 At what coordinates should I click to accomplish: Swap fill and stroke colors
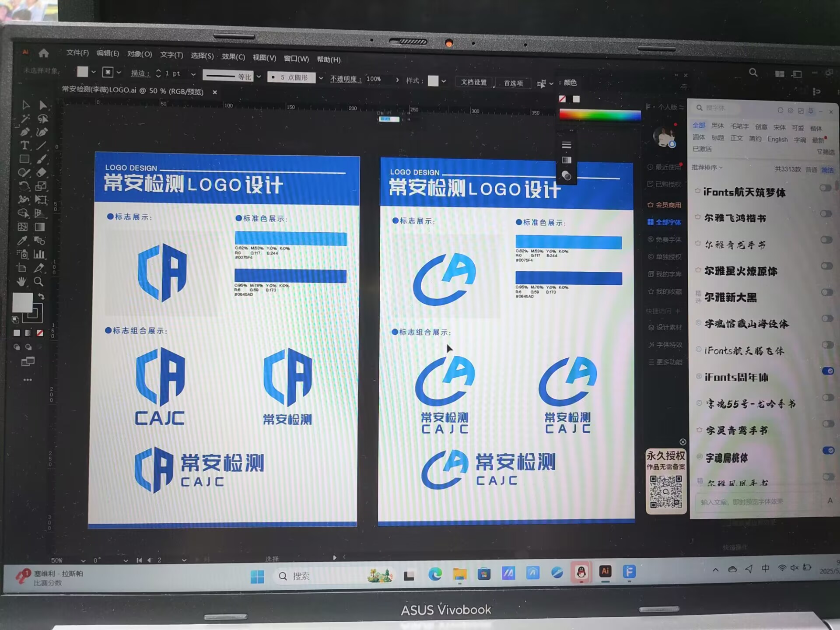(x=41, y=297)
